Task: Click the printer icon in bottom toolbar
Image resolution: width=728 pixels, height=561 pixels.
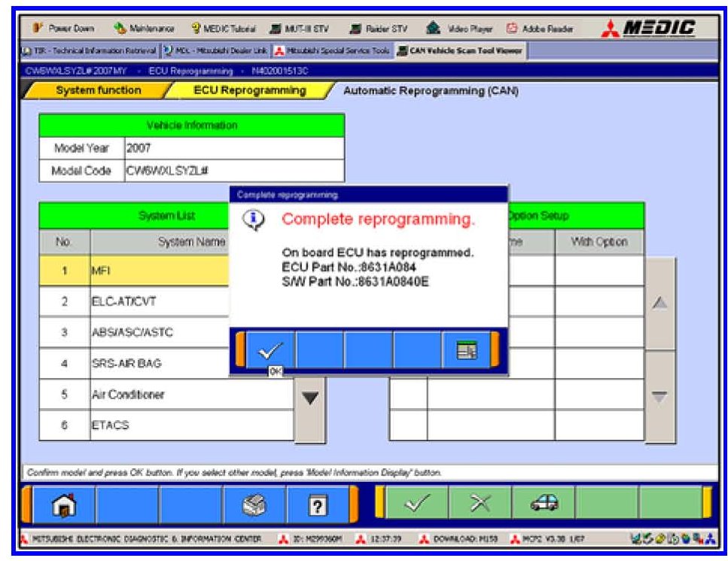Action: pos(254,505)
